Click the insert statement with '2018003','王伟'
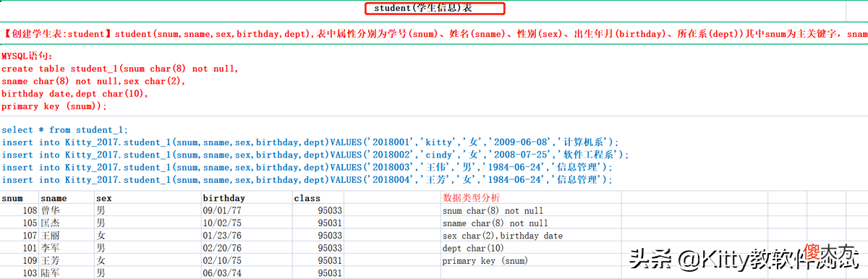This screenshot has height=279, width=868. [x=307, y=167]
